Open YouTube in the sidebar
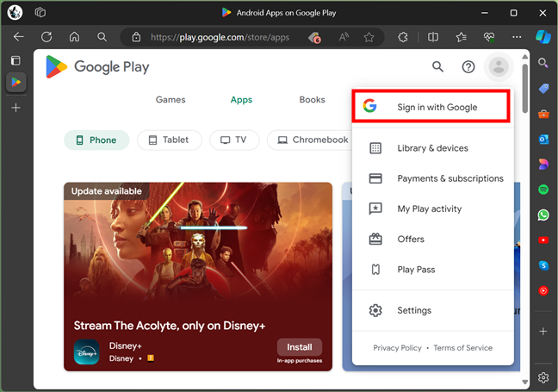Screen dimensions: 558x392 543,240
